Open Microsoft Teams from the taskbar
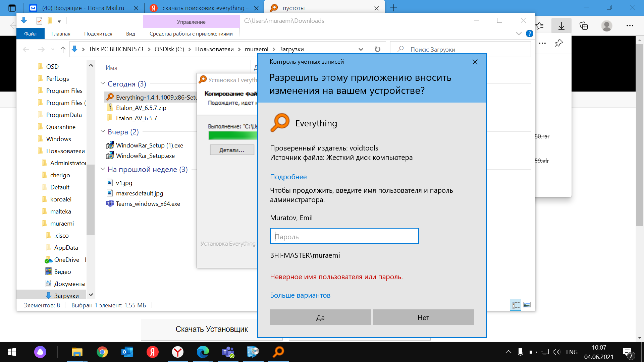Viewport: 644px width, 362px height. (228, 352)
